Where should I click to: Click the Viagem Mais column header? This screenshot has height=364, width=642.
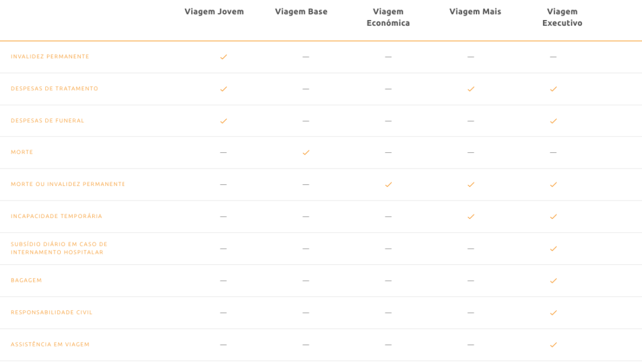pyautogui.click(x=475, y=12)
